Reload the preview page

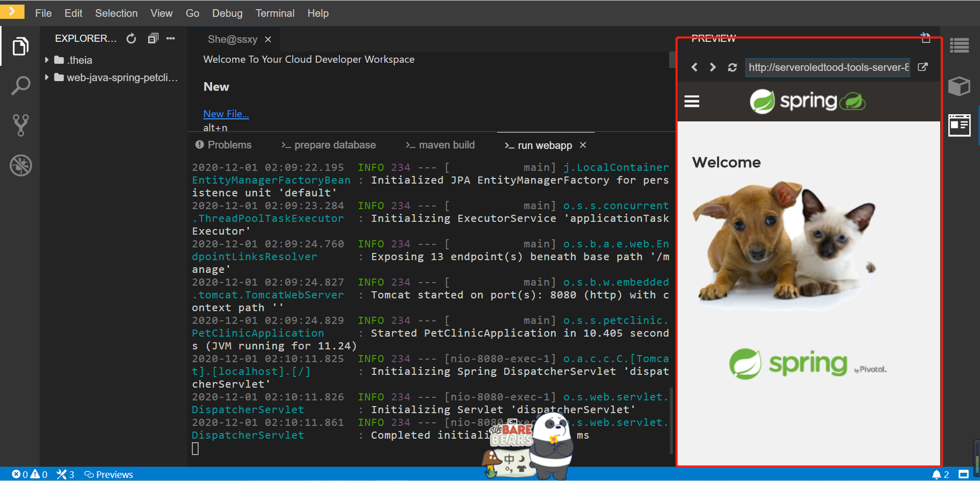(x=732, y=67)
